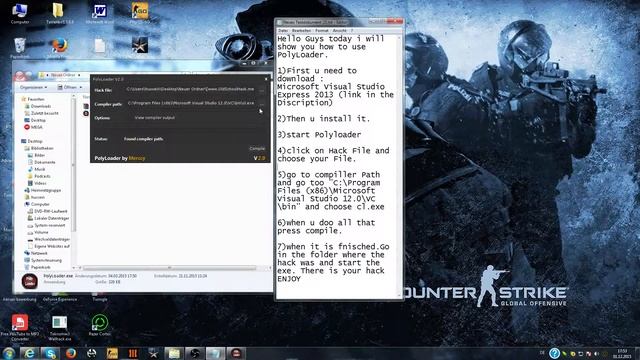Open Internet Explorer from the taskbar
Image resolution: width=640 pixels, height=360 pixels.
pos(29,353)
